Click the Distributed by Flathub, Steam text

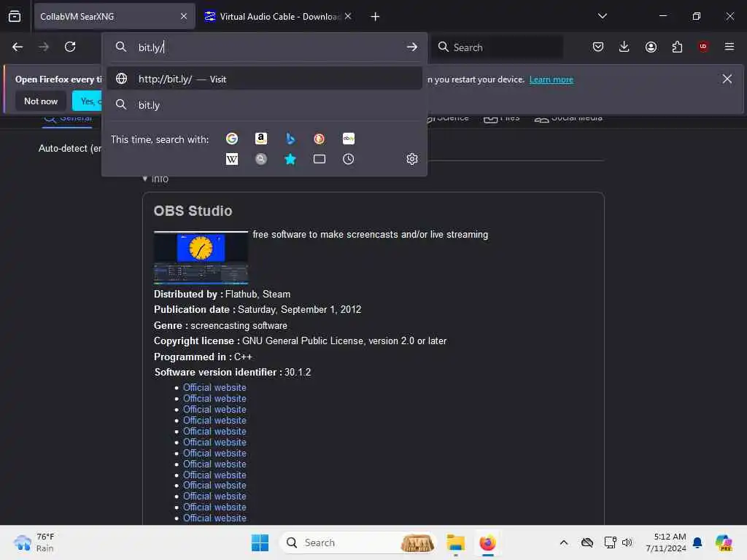coord(222,295)
